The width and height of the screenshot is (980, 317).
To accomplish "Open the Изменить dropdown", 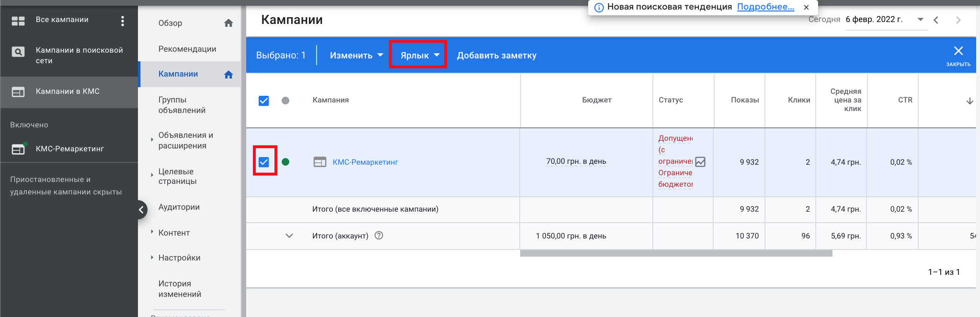I will (356, 55).
